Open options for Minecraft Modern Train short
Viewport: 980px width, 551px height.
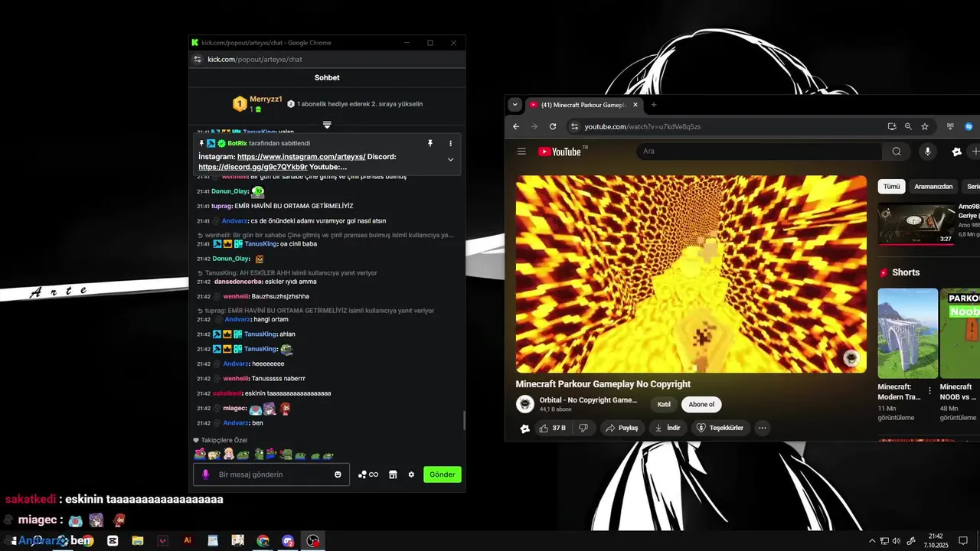point(930,391)
